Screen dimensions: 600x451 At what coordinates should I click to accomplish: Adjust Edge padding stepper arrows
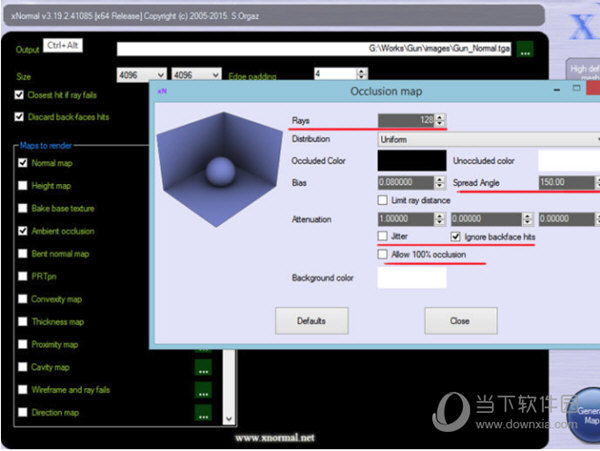pyautogui.click(x=361, y=73)
